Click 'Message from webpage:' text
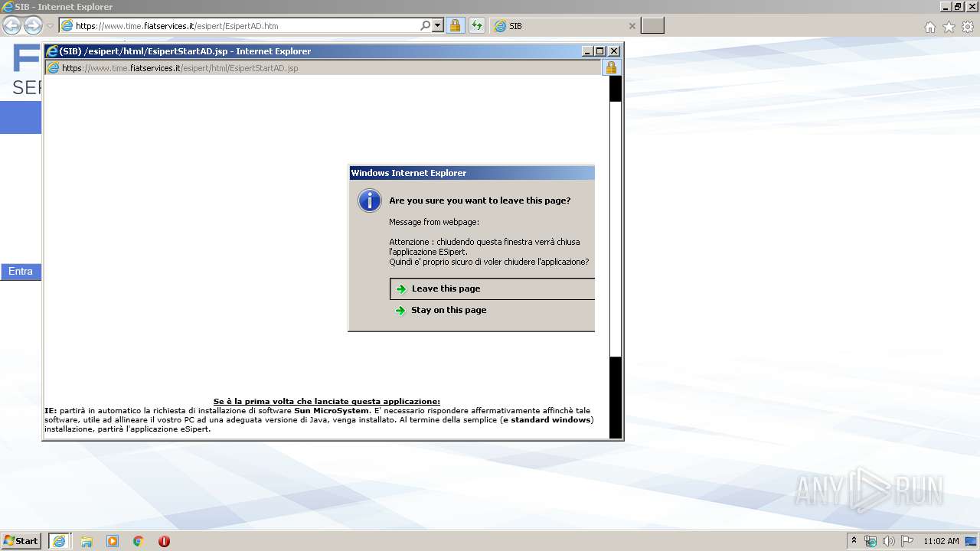Viewport: 980px width, 551px height. click(434, 222)
